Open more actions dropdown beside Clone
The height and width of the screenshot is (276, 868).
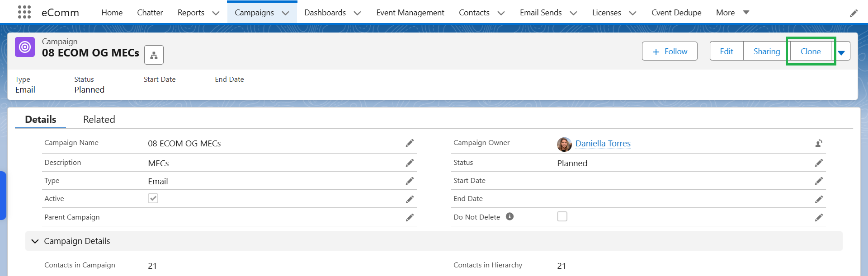(841, 52)
